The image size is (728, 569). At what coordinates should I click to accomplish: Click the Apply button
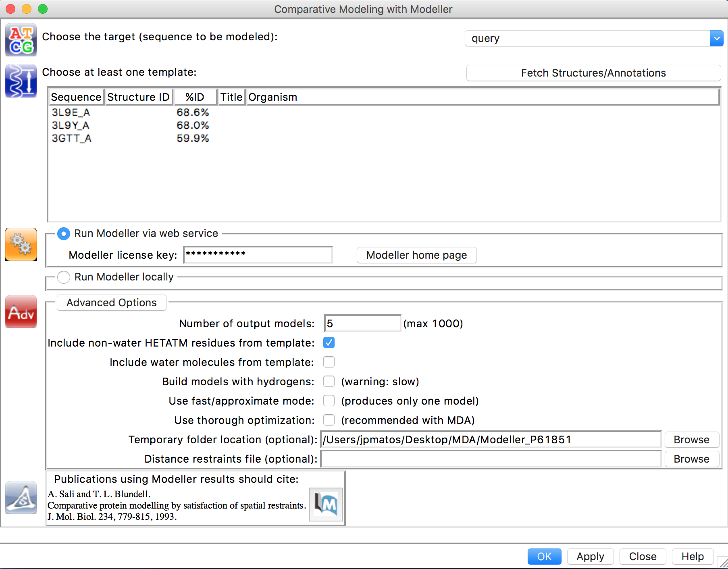coord(590,557)
